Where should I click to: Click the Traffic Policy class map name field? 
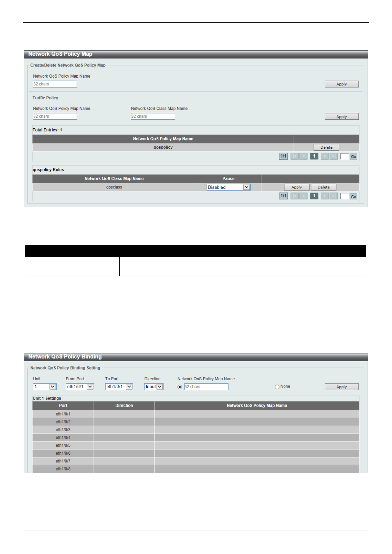pyautogui.click(x=153, y=116)
